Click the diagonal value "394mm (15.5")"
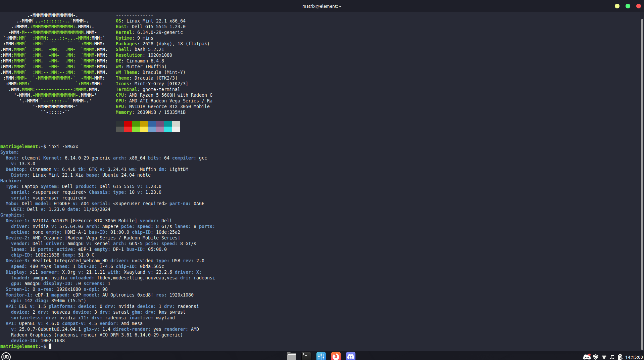The height and width of the screenshot is (360, 644). point(69,301)
